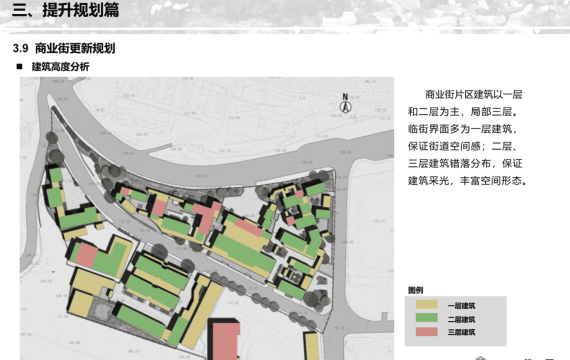This screenshot has height=360, width=570.
Task: Select the green two-story legend swatch
Action: tap(426, 318)
